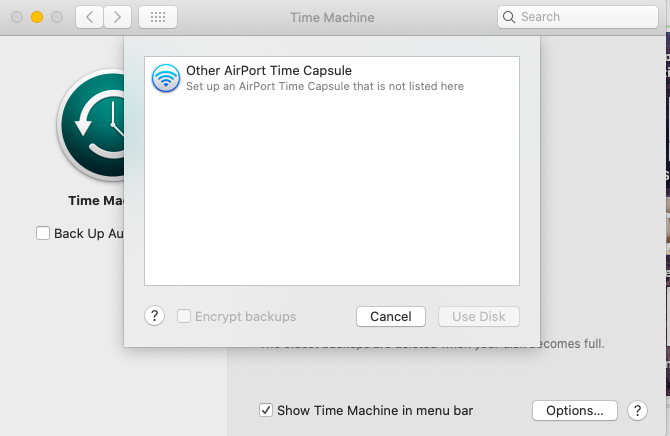Screen dimensions: 670x436
Task: Open Time Machine help next to Options
Action: (637, 410)
